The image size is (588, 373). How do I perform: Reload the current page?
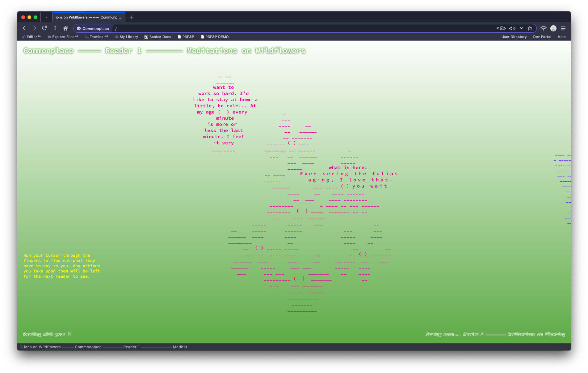point(44,28)
